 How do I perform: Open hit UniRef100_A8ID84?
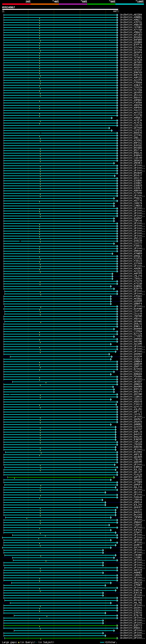click(131, 15)
